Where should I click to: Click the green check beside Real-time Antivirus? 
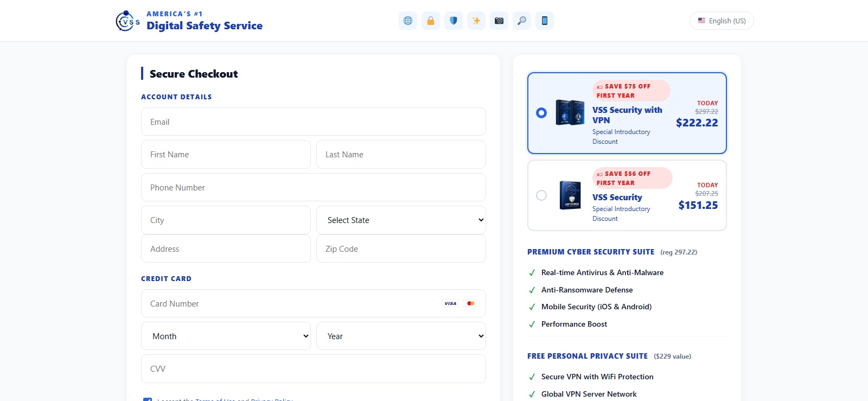pyautogui.click(x=532, y=273)
